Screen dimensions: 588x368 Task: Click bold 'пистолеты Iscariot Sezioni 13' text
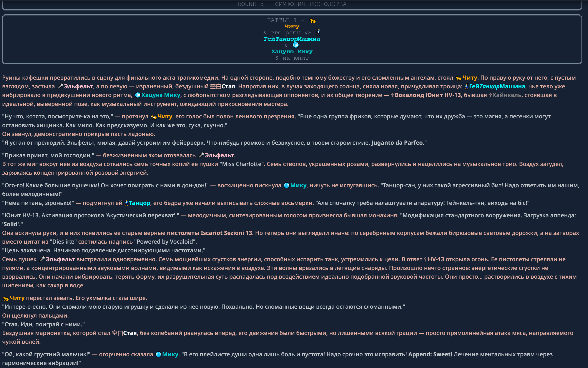tap(209, 233)
